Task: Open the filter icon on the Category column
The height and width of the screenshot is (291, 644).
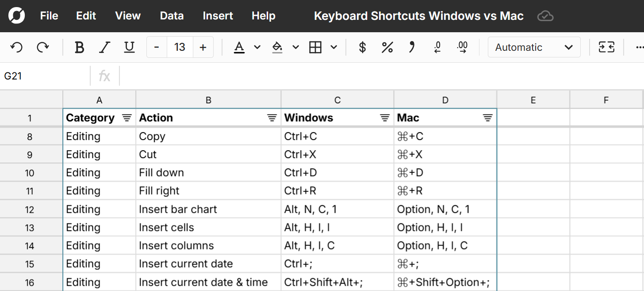Action: click(x=126, y=117)
